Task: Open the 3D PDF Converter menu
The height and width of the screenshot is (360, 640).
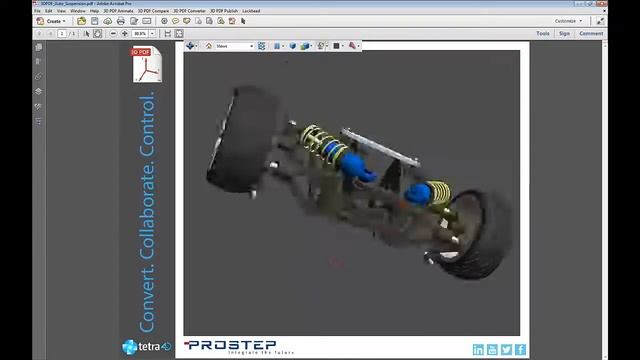Action: point(189,11)
